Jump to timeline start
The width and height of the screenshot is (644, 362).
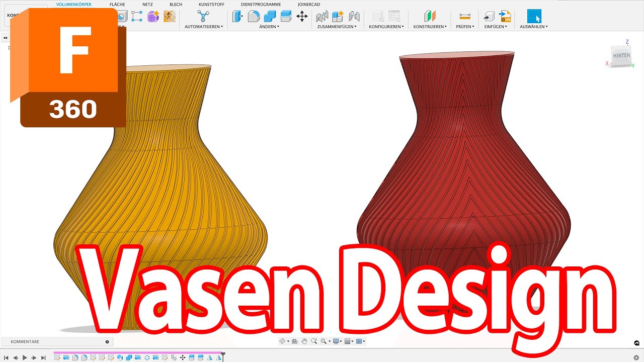[x=6, y=357]
